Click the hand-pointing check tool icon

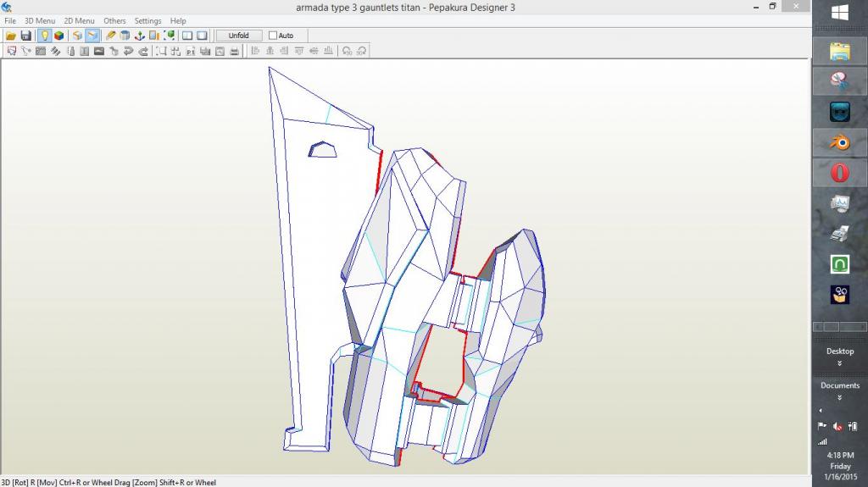[114, 51]
